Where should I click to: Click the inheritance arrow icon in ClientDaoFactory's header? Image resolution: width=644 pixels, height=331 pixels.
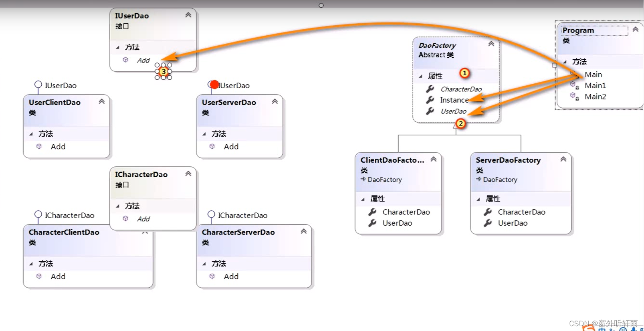pos(363,179)
